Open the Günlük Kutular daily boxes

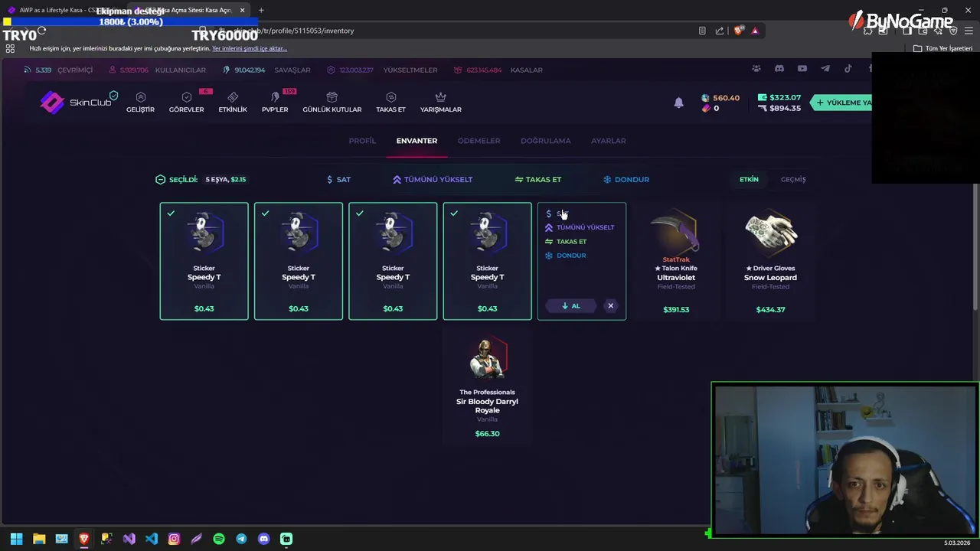332,103
